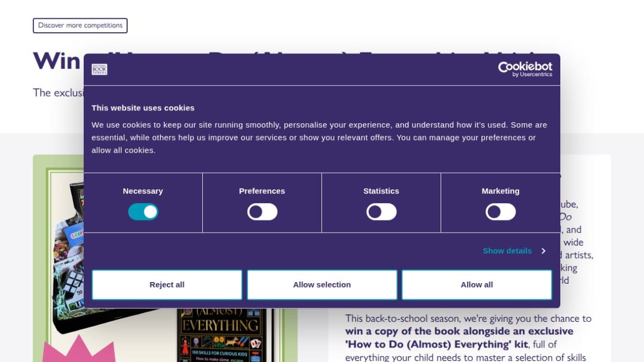Select the Marketing category label
The image size is (644, 362).
coord(500,191)
